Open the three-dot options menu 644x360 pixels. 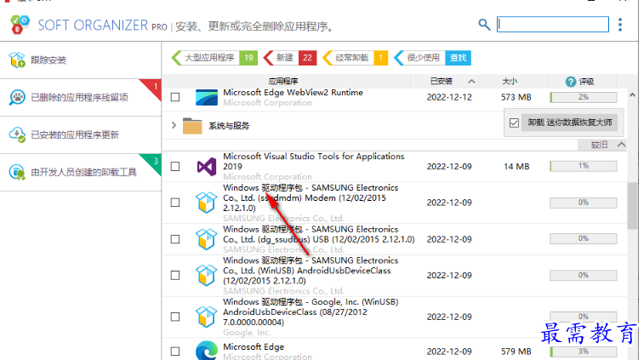(x=620, y=25)
